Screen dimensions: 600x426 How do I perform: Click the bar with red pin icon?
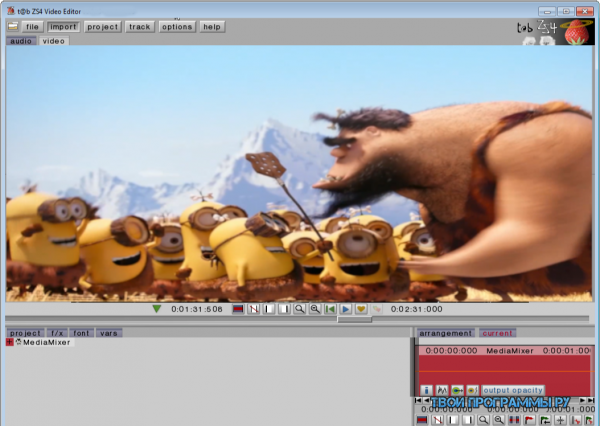[575, 420]
